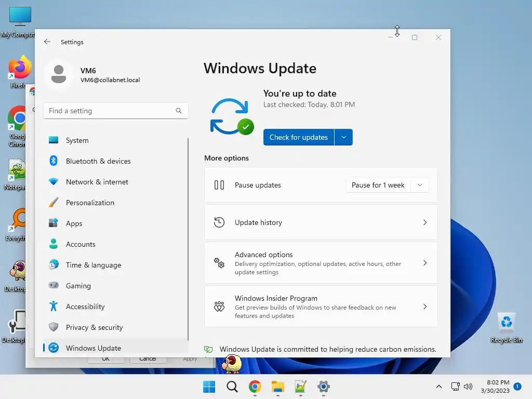Open Notepad++ from the taskbar

[301, 387]
